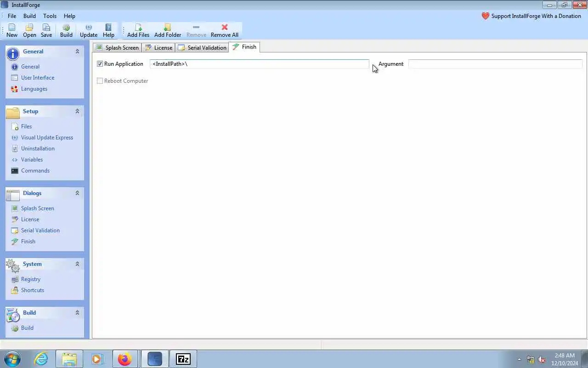The image size is (588, 368).
Task: Collapse the Build sidebar group
Action: [x=77, y=313]
